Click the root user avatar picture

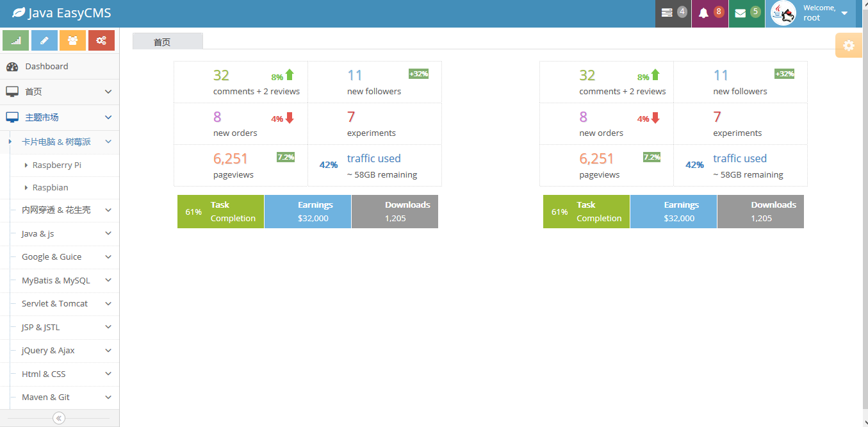(783, 13)
